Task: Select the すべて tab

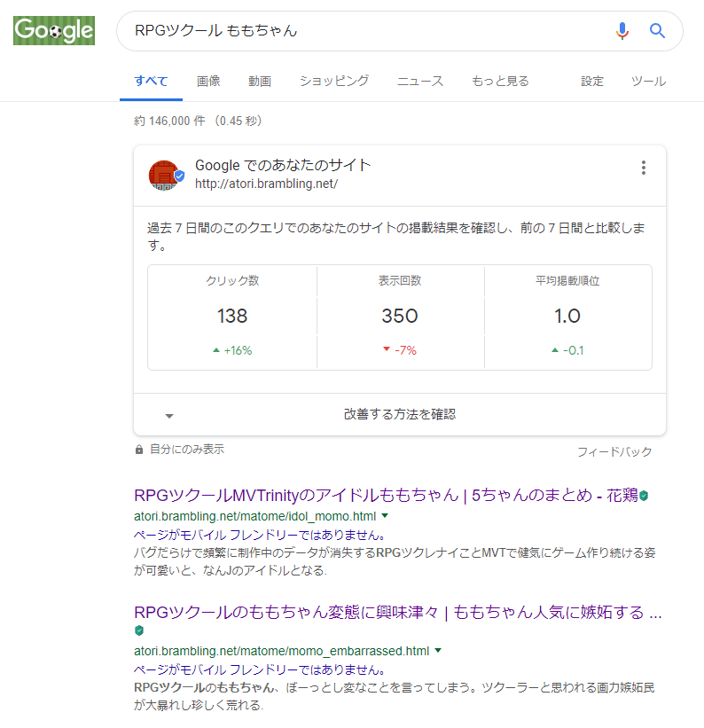Action: click(151, 82)
